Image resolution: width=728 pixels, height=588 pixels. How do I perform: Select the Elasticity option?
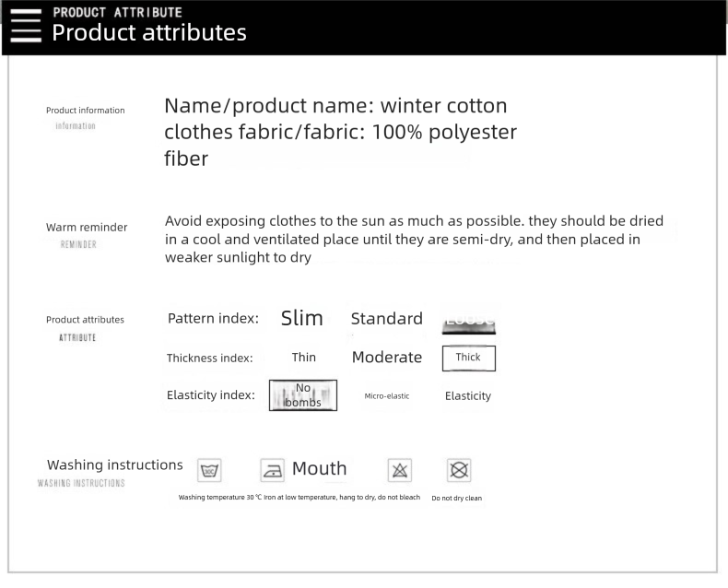tap(468, 396)
